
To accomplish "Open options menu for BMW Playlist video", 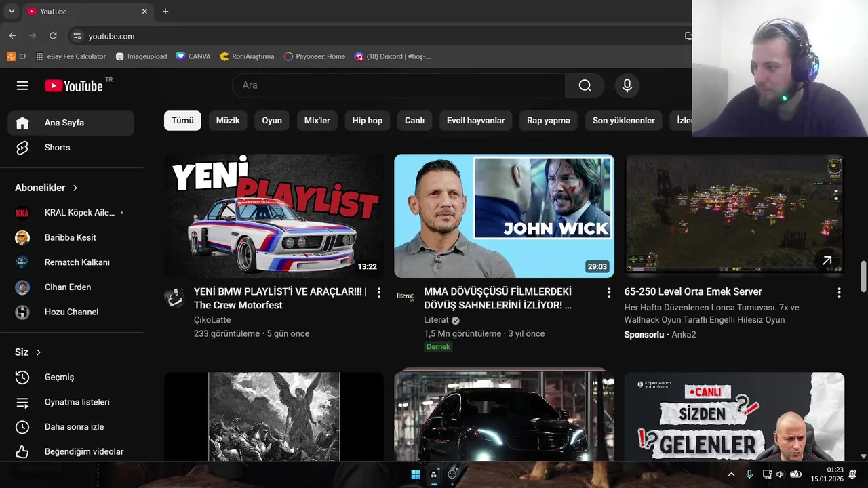I will click(x=379, y=293).
